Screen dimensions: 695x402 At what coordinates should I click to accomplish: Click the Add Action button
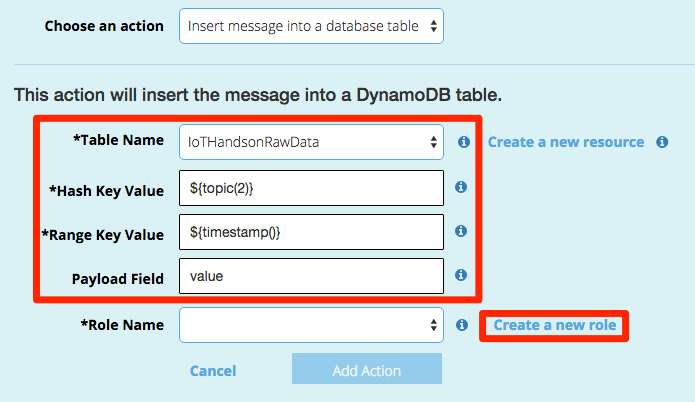[367, 369]
